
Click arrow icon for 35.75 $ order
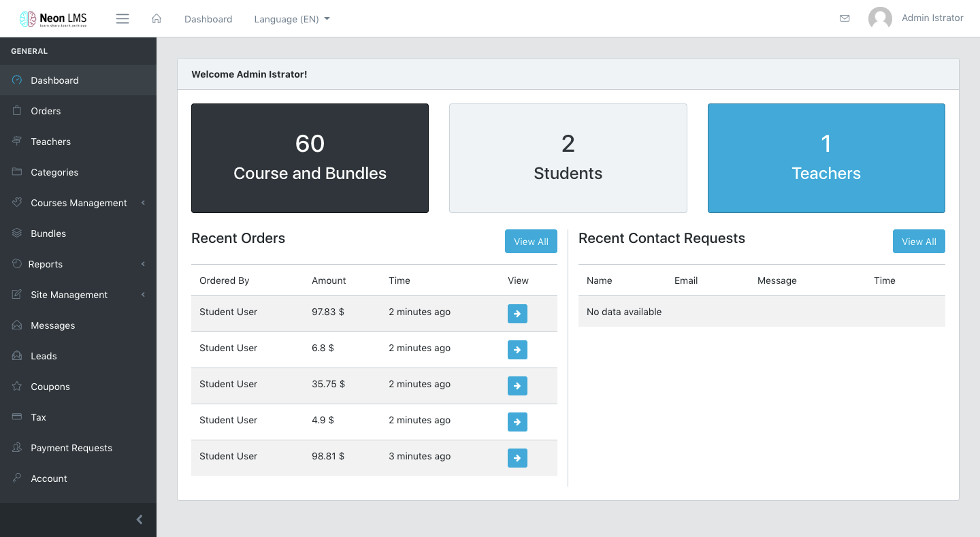click(517, 386)
